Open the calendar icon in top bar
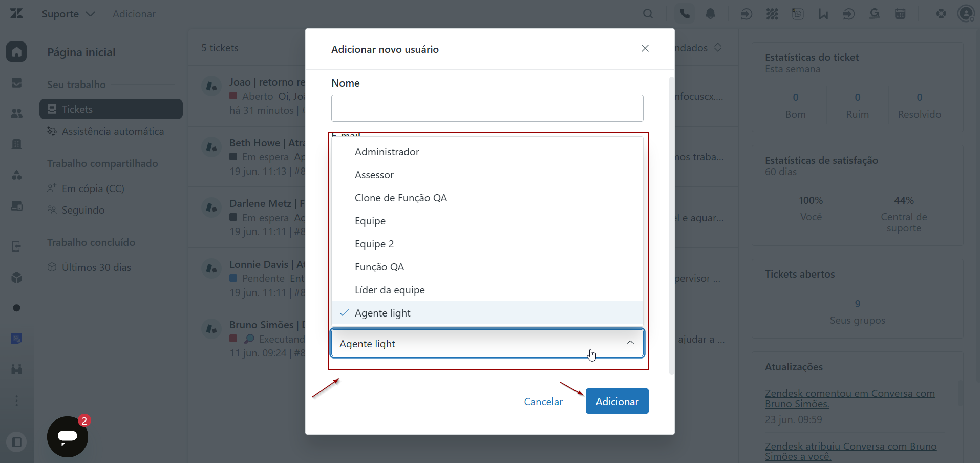The height and width of the screenshot is (463, 980). coord(900,14)
